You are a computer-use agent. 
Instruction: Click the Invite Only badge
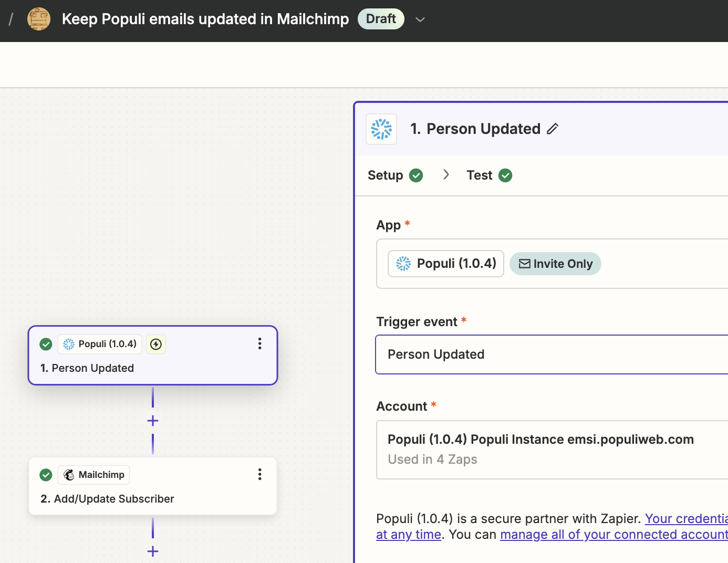click(555, 264)
